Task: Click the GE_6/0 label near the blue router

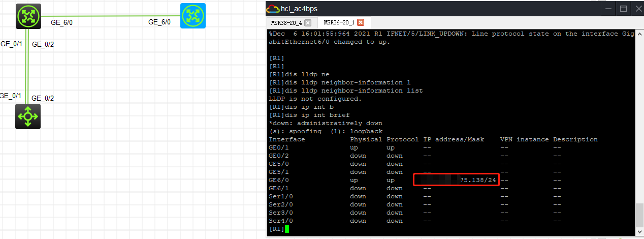Action: (159, 22)
